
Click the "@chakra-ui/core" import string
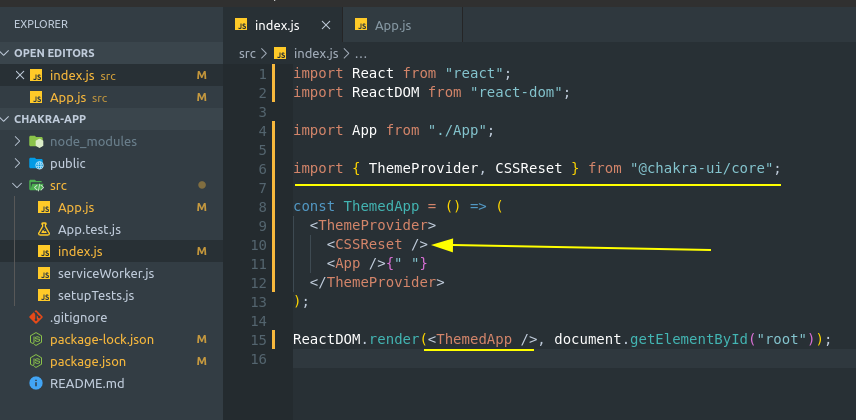[x=702, y=168]
